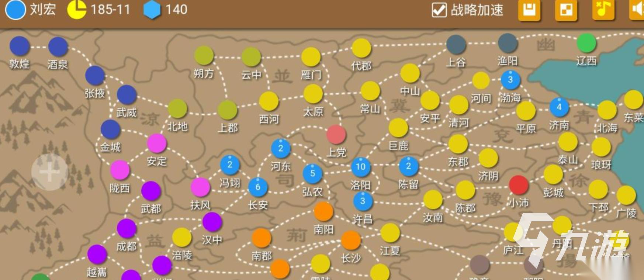Click the yellow 平原 city node
Image resolution: width=644 pixels, height=280 pixels.
[526, 111]
